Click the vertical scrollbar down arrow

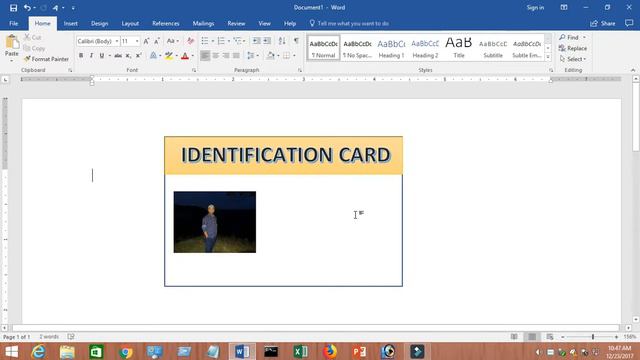(636, 319)
